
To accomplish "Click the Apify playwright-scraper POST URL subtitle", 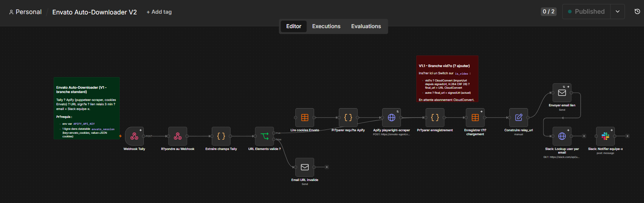I will pyautogui.click(x=392, y=134).
